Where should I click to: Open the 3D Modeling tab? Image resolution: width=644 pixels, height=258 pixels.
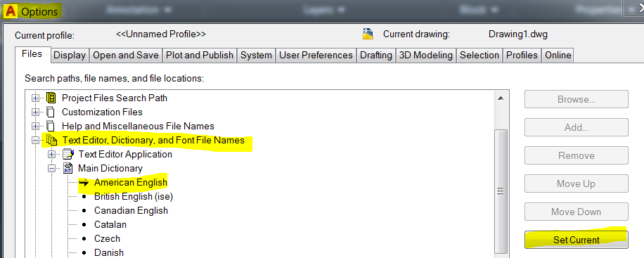426,56
